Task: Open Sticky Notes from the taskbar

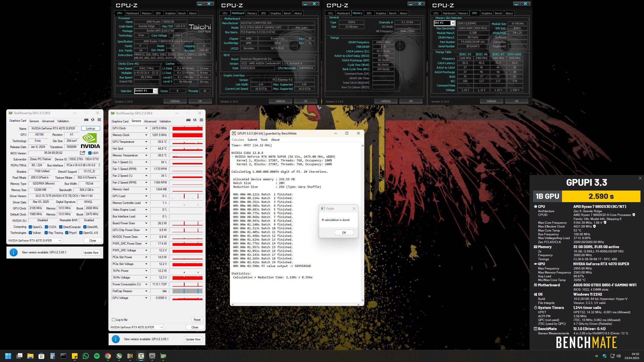Action: tap(75, 356)
